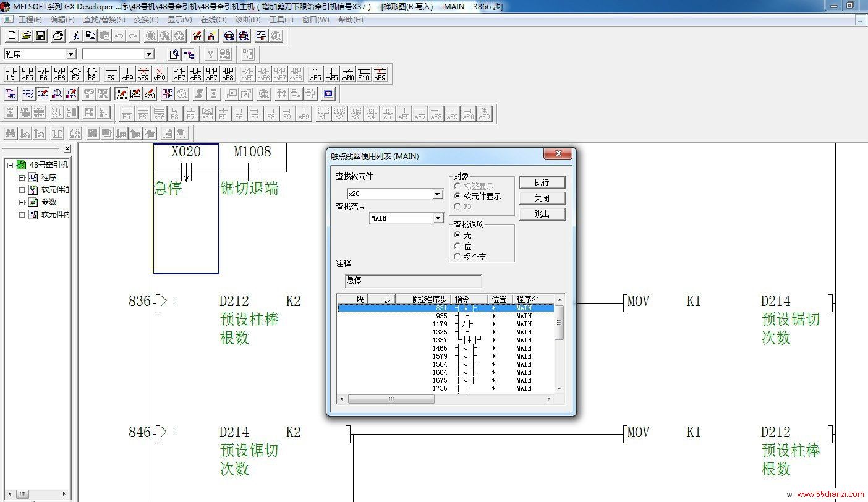Expand the 参数 tree node
Image resolution: width=868 pixels, height=502 pixels.
click(22, 202)
